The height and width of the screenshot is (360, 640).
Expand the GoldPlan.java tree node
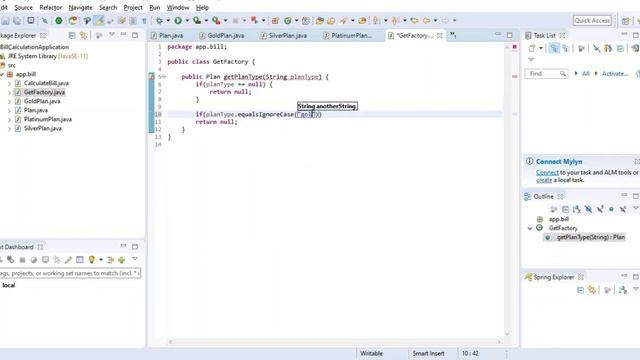(9, 101)
